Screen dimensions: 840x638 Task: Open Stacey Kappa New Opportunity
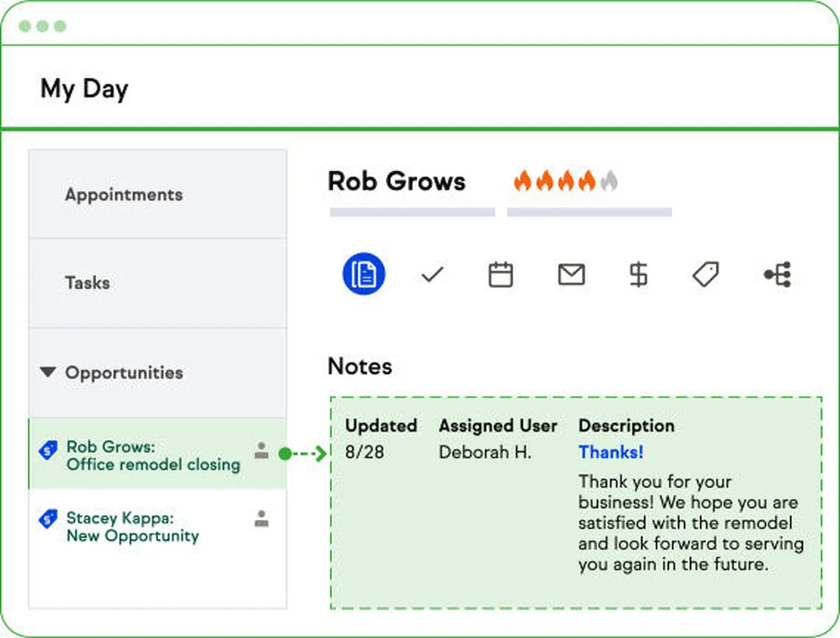click(132, 527)
